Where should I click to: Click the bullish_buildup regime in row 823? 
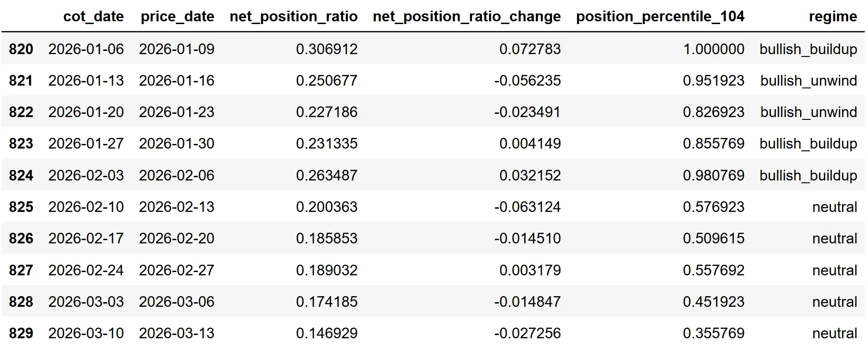(x=808, y=143)
